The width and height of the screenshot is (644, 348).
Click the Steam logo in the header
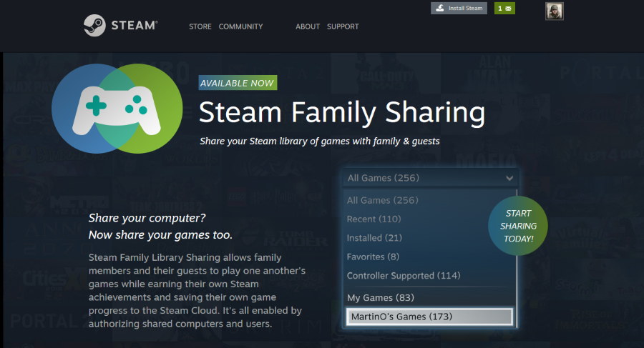pyautogui.click(x=120, y=26)
